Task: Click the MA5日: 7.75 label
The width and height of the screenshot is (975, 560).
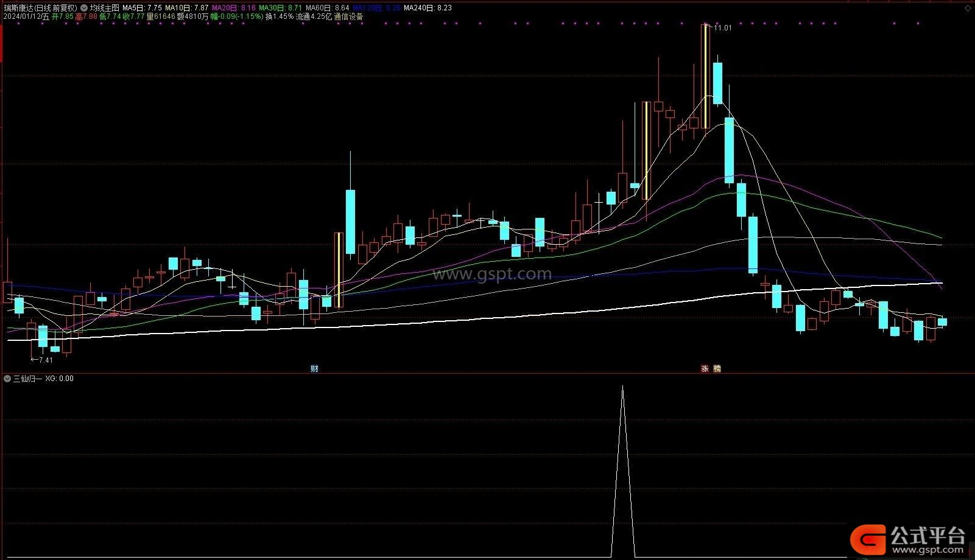Action: tap(142, 8)
